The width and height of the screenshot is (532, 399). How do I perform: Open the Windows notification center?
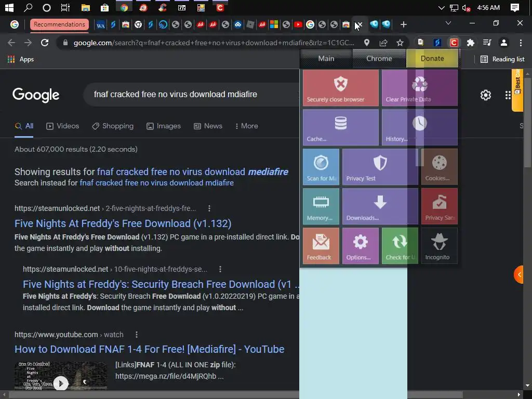click(515, 7)
